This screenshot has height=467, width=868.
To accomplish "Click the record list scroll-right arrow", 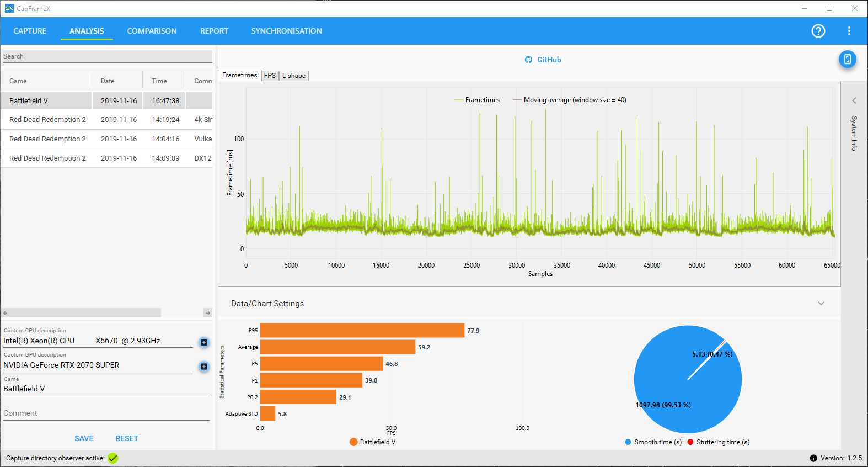I will tap(207, 313).
